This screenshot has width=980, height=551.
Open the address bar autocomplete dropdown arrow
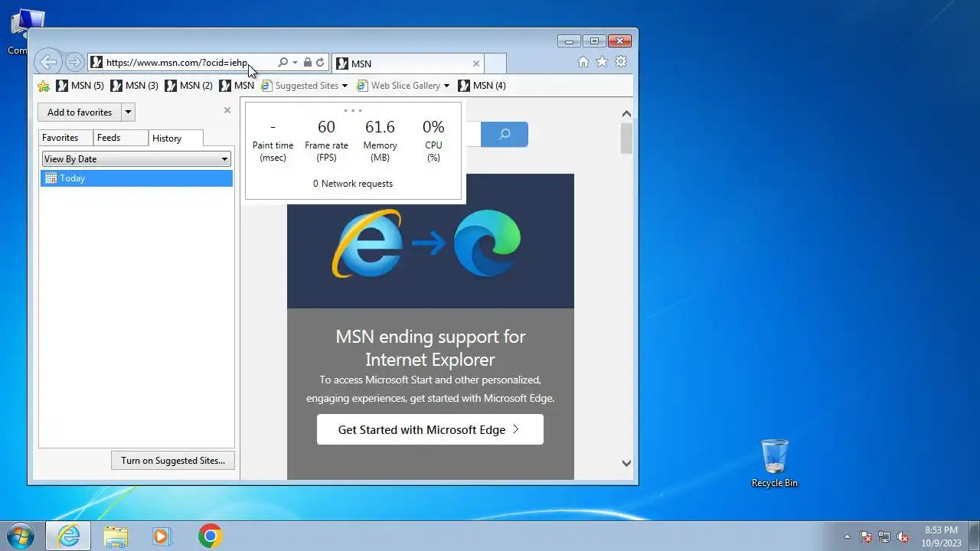click(295, 63)
